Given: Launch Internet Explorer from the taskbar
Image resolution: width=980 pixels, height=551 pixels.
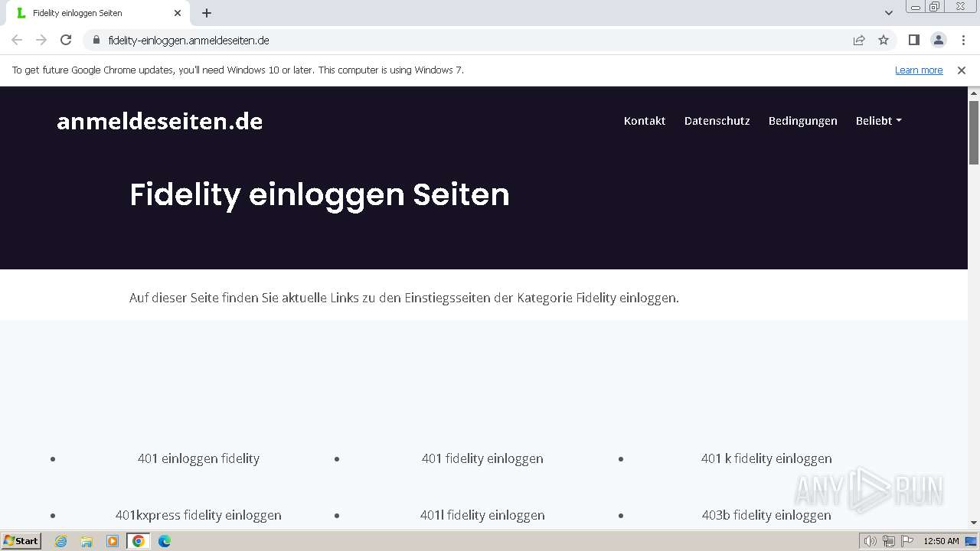Looking at the screenshot, I should pyautogui.click(x=60, y=541).
